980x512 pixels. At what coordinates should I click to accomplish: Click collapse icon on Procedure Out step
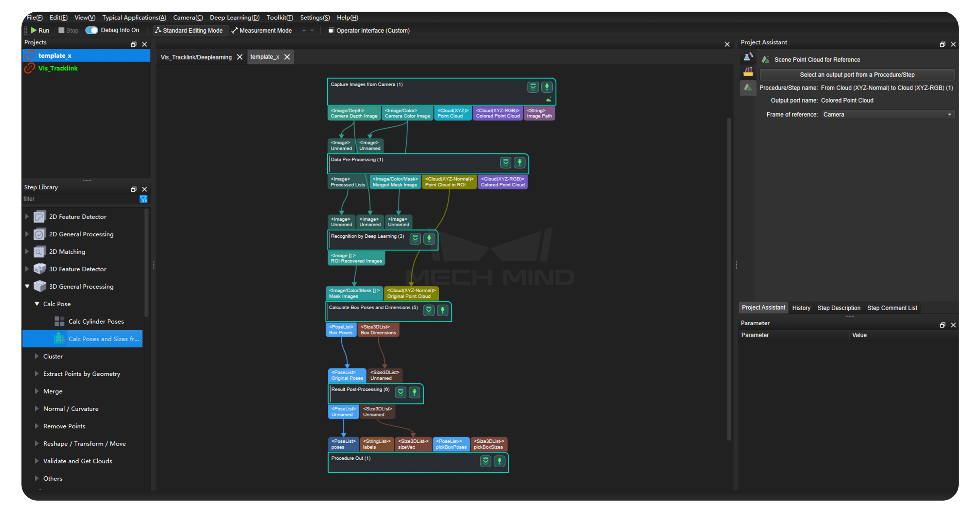click(485, 461)
